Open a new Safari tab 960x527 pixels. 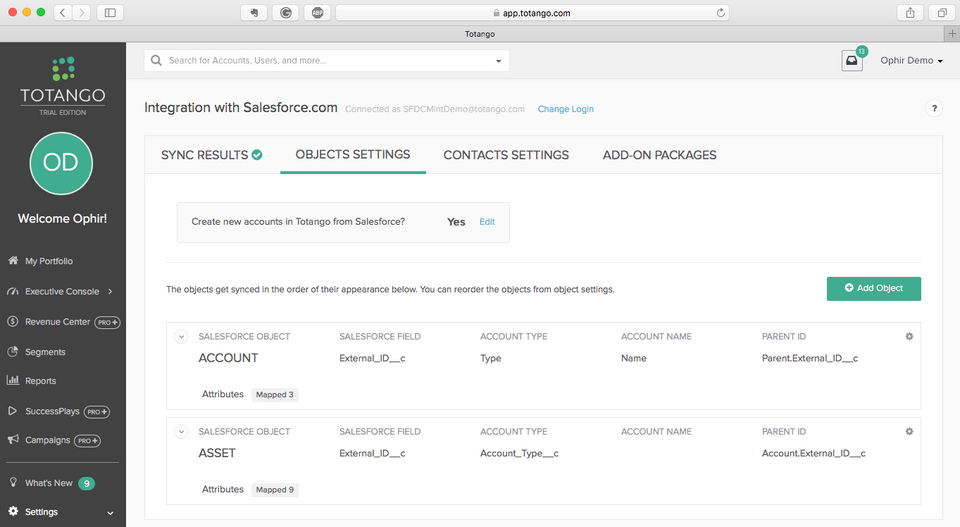point(952,34)
